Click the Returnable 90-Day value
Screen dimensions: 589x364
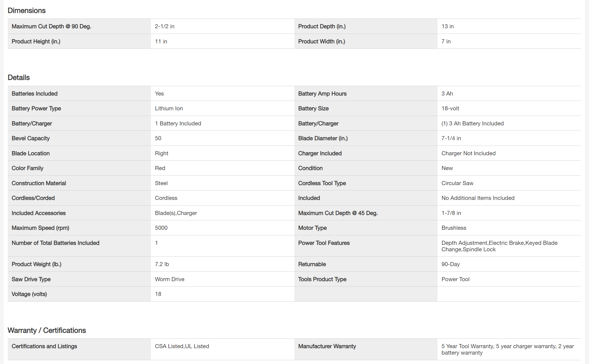(450, 264)
